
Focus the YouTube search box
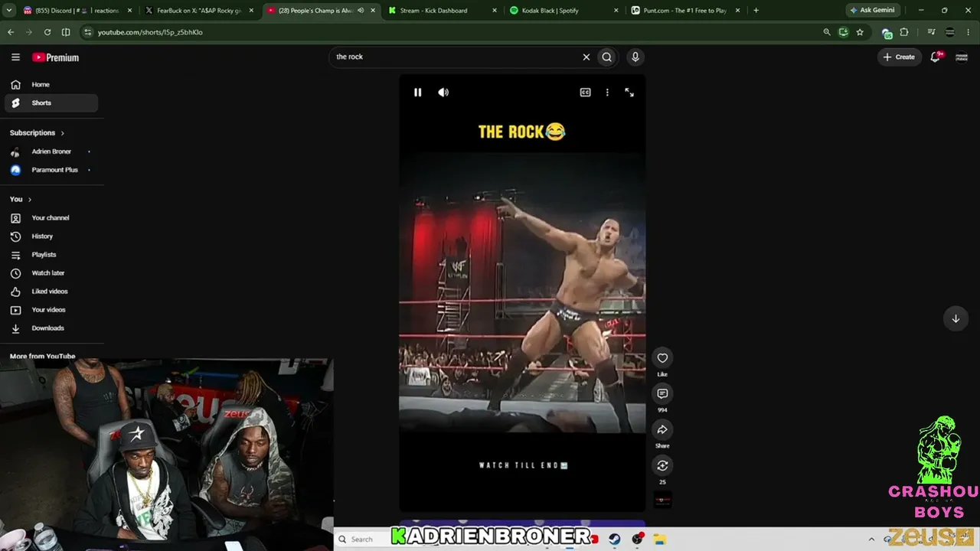(x=456, y=57)
